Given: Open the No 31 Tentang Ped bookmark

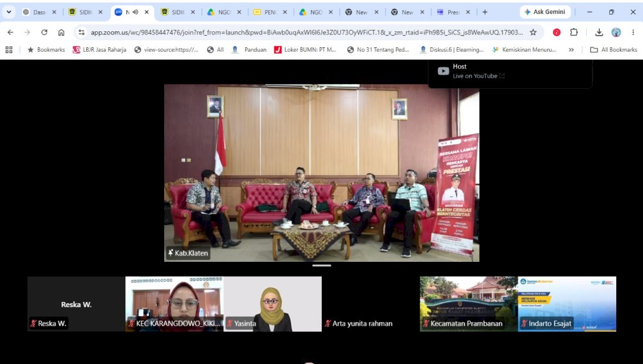Looking at the screenshot, I should pos(378,50).
